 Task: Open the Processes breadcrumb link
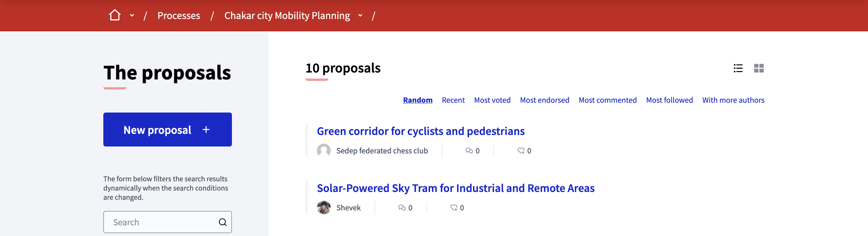[x=179, y=16]
